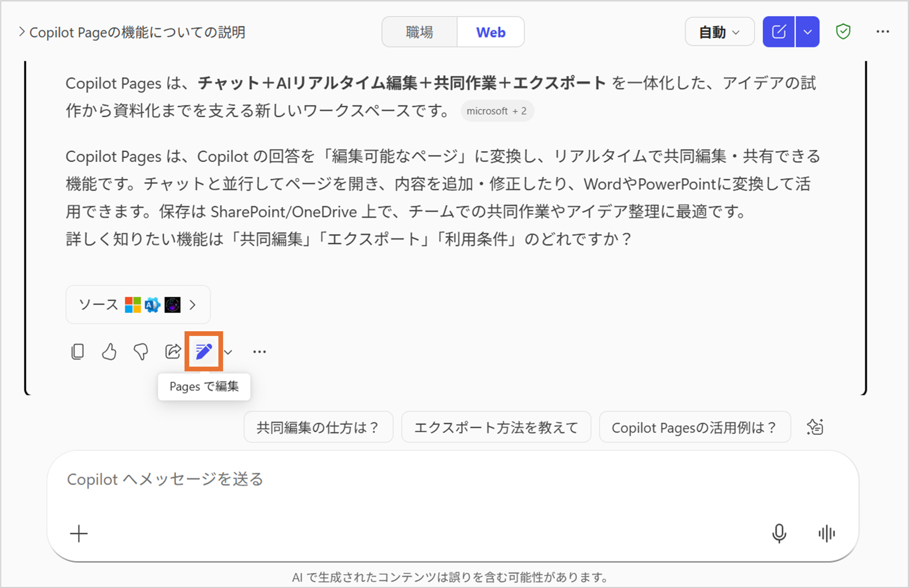The width and height of the screenshot is (909, 588).
Task: Expand the arrow next to Pages edit
Action: tap(228, 352)
